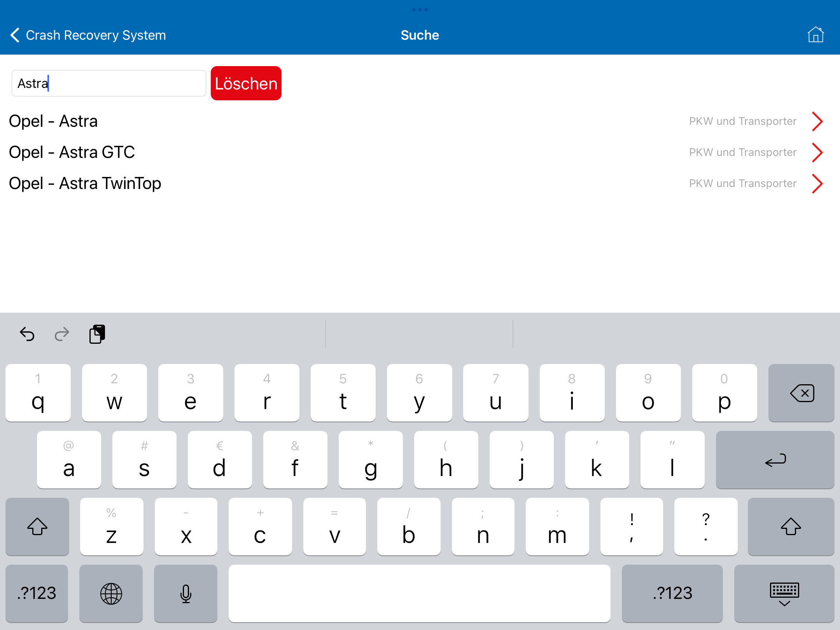
Task: Tap the y key
Action: pyautogui.click(x=420, y=393)
